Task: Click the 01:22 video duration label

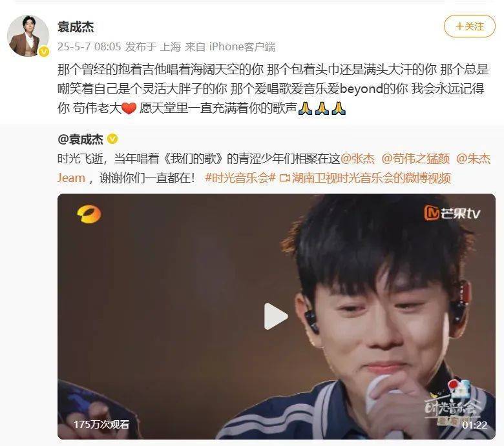Action: 474,425
